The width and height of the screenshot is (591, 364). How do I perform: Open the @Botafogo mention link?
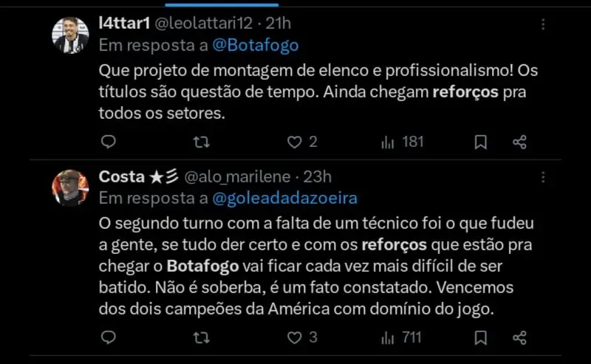point(256,45)
